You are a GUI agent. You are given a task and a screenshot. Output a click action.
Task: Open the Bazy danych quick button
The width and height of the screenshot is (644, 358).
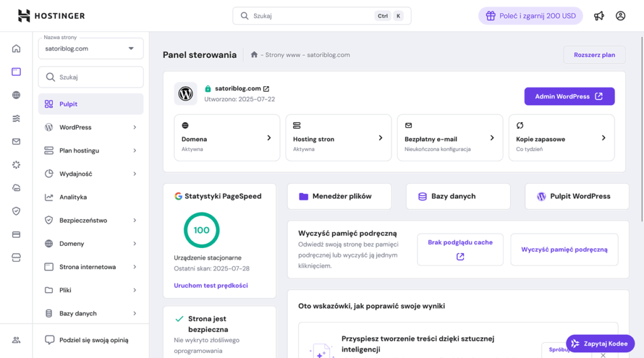[x=458, y=196]
